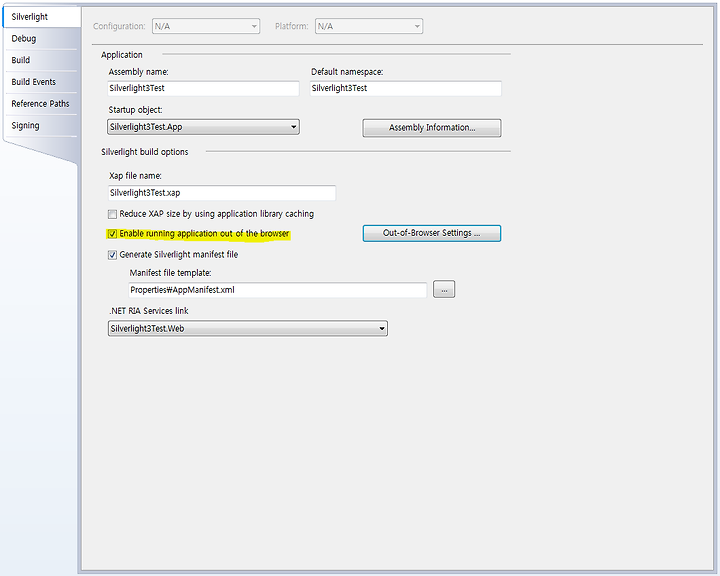
Task: Open the Configuration dropdown
Action: coord(206,26)
